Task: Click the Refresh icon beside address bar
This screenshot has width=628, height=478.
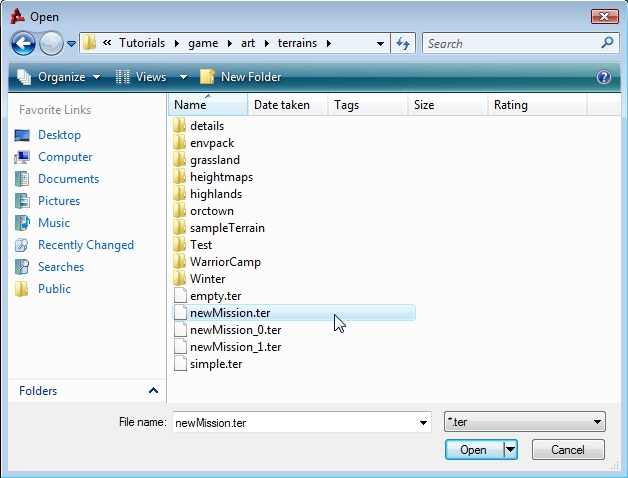Action: pos(403,43)
